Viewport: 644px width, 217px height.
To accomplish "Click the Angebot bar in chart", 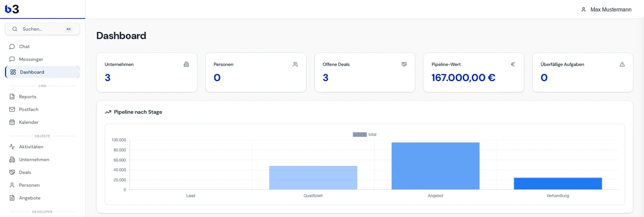I will [436, 166].
